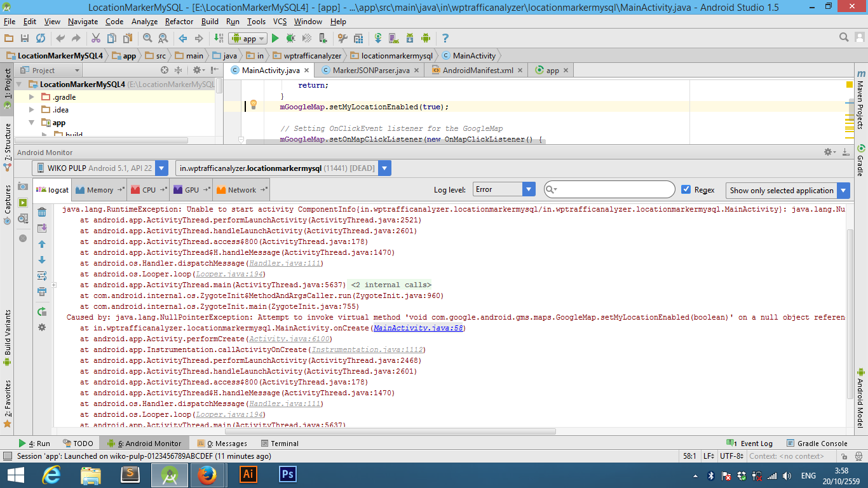Switch to MarkerJSONParser.java tab
The width and height of the screenshot is (868, 488).
point(370,71)
